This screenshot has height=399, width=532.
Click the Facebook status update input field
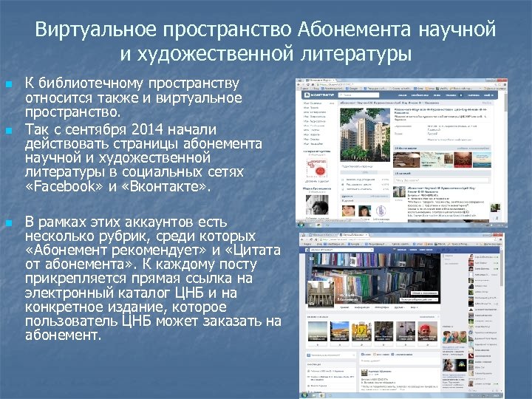click(x=400, y=361)
